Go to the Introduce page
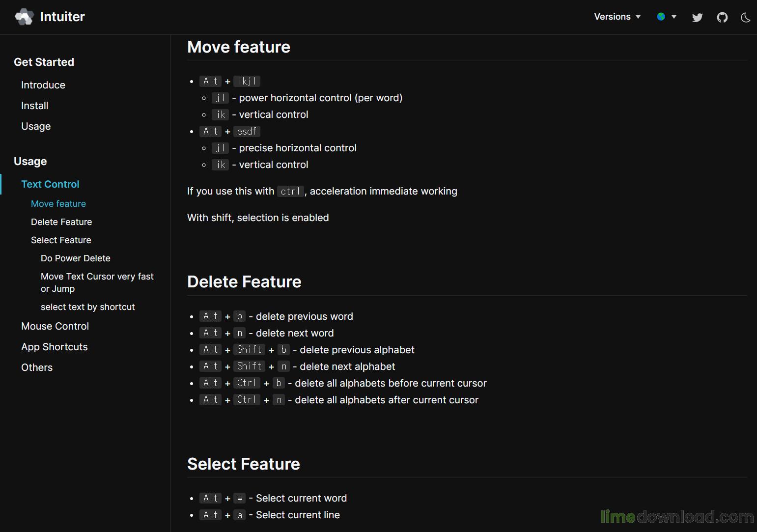Viewport: 757px width, 532px height. point(43,85)
